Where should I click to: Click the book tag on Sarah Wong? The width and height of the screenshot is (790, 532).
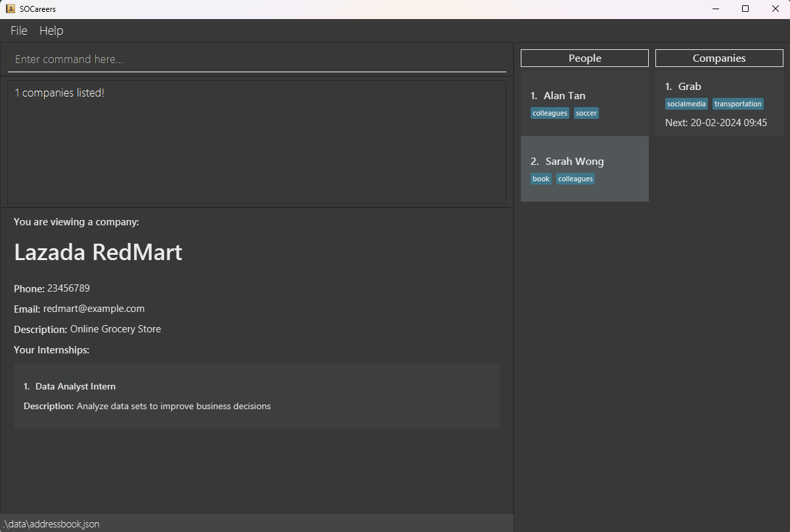point(541,179)
